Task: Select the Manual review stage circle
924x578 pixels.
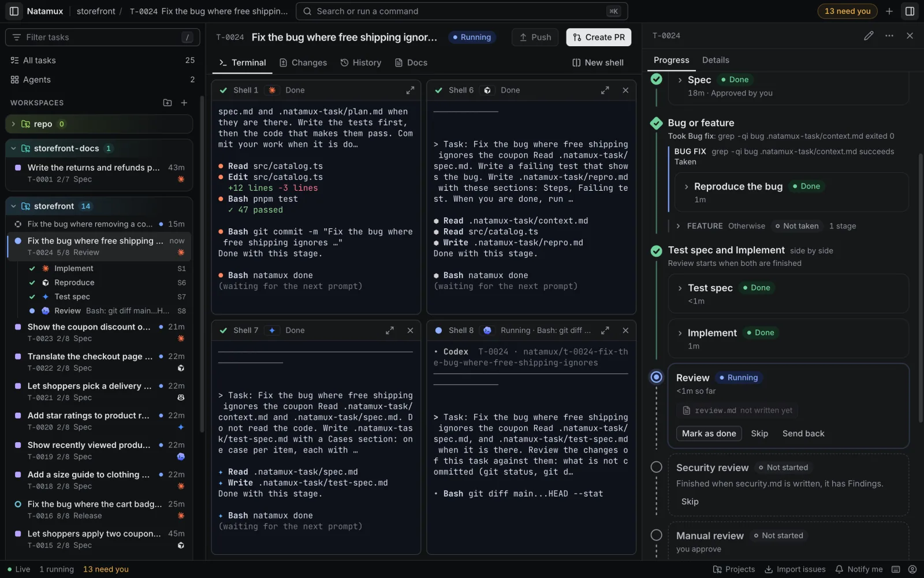Action: click(x=657, y=535)
